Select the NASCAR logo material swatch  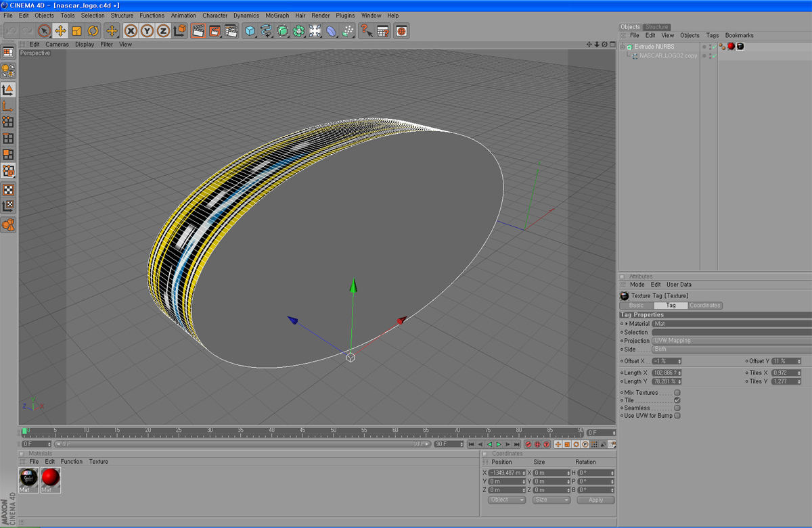point(28,480)
